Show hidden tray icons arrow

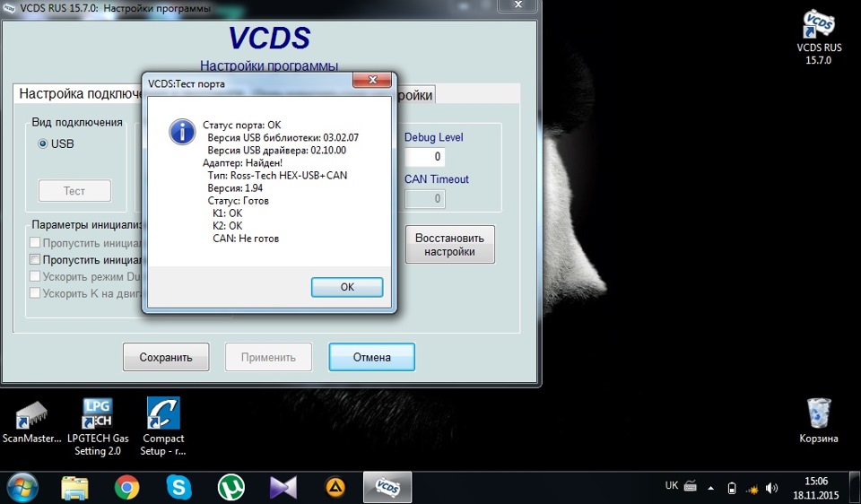coord(711,488)
